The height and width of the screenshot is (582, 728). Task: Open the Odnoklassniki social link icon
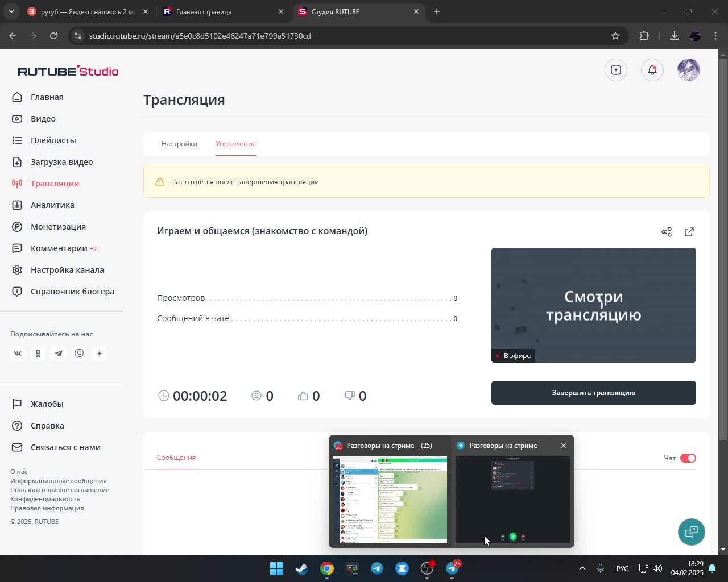(38, 354)
